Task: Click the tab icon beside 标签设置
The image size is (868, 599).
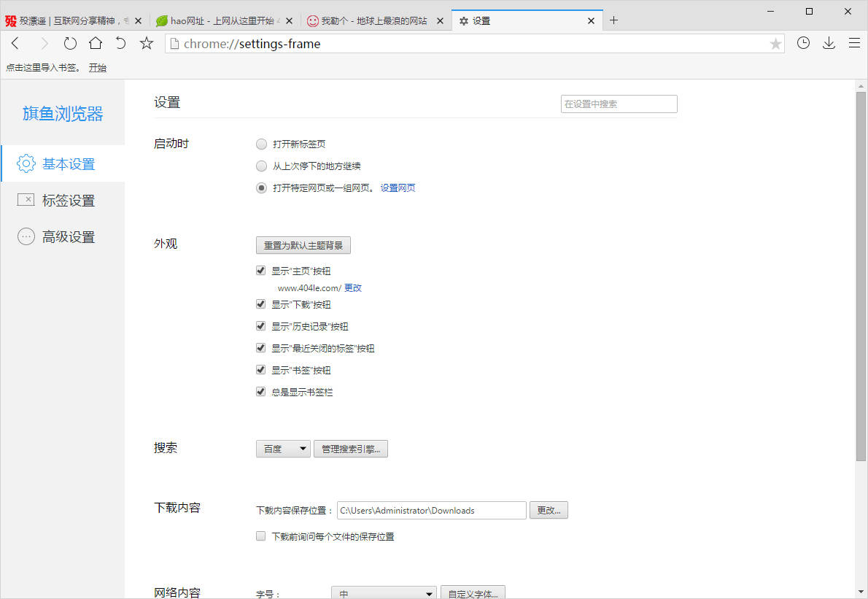Action: (26, 200)
